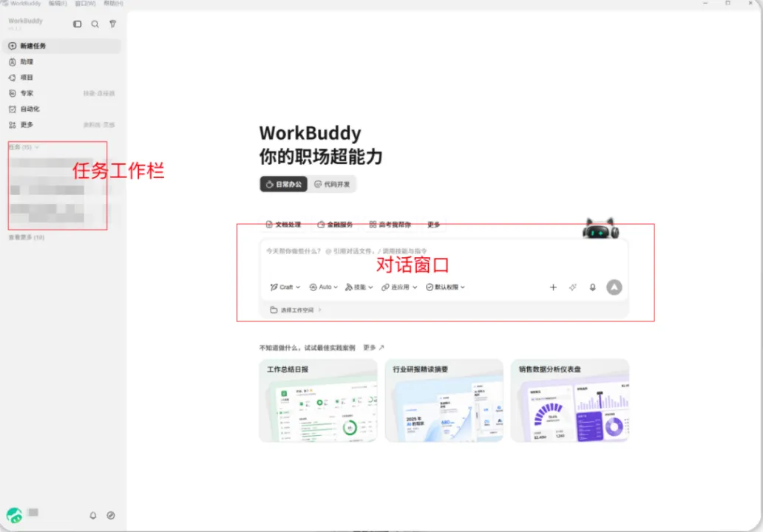The height and width of the screenshot is (532, 763).
Task: Choose the category tab with the four-squares icon
Action: (x=390, y=224)
